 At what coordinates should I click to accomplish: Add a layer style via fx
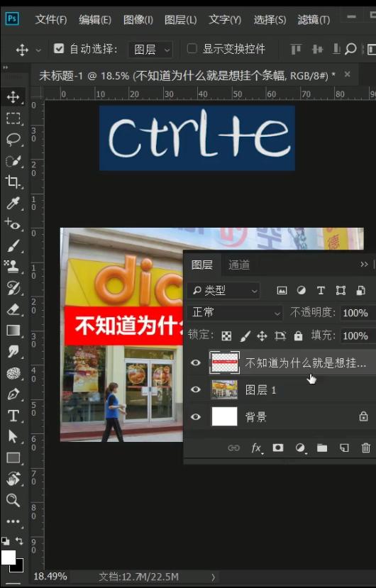[257, 448]
